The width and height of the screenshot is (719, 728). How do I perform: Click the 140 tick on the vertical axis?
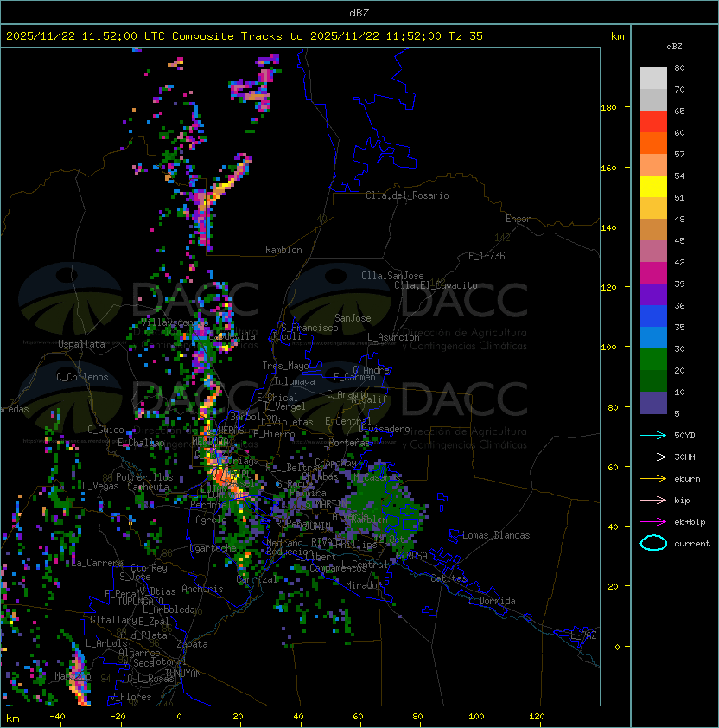click(608, 228)
